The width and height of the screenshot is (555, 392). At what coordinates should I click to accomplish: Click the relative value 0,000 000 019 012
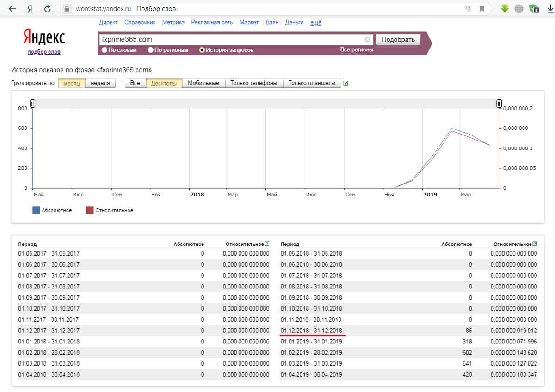[x=514, y=331]
